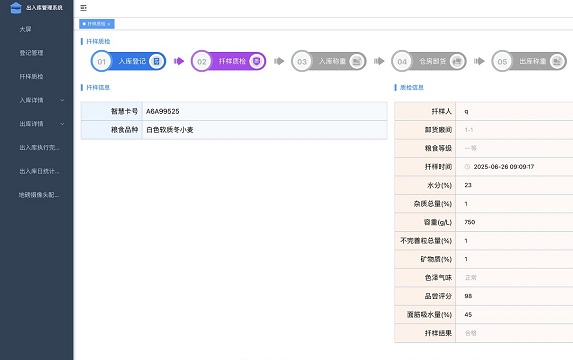
Task: Select the 扦样质检 page tab
Action: pyautogui.click(x=97, y=24)
